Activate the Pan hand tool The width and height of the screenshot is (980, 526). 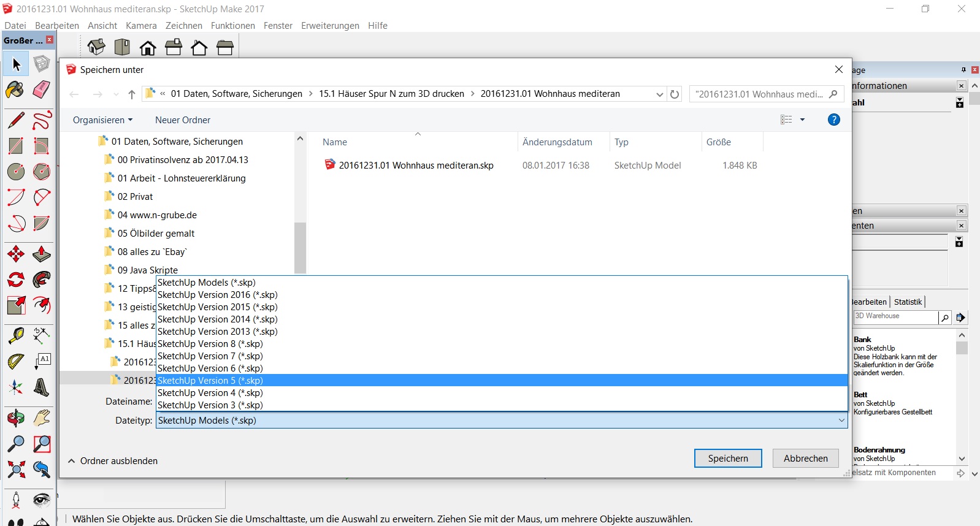coord(41,418)
